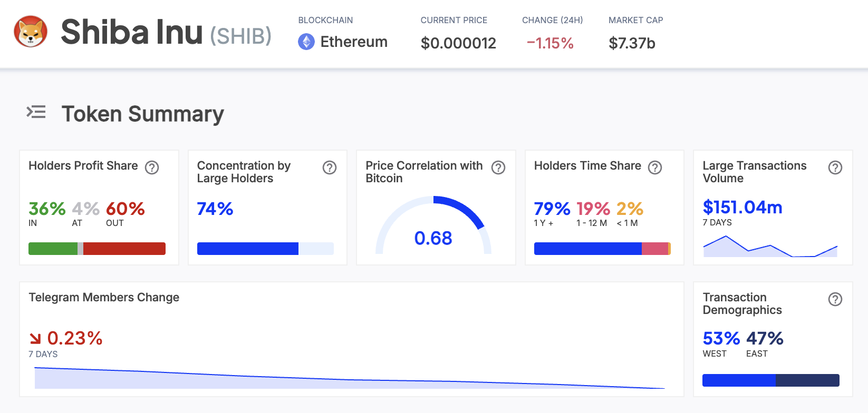
Task: Click the market cap value $7.37b
Action: click(632, 43)
